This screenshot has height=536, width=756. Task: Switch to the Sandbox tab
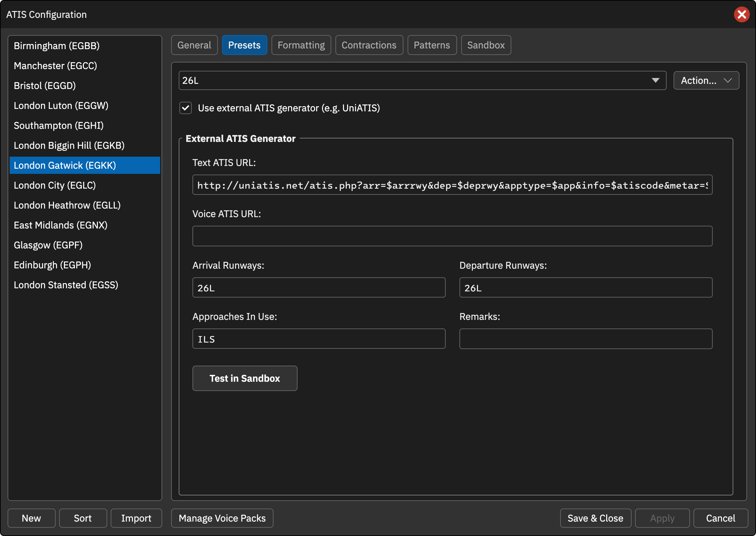click(x=486, y=45)
